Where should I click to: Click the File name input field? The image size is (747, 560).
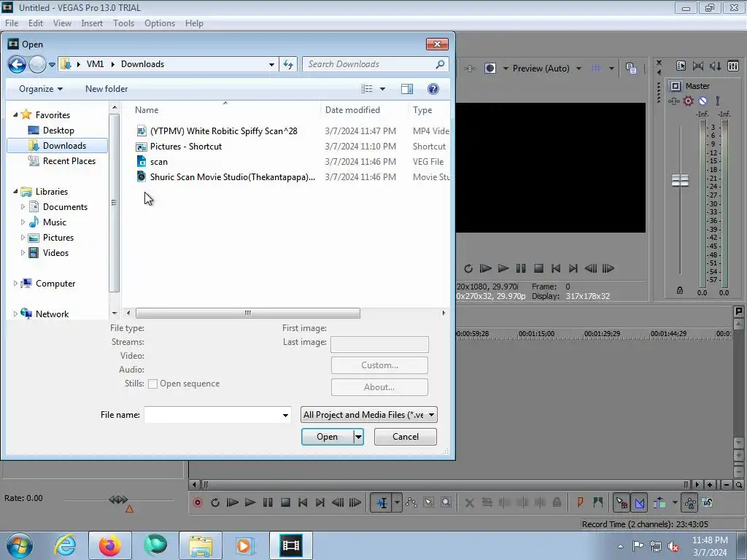pos(217,415)
